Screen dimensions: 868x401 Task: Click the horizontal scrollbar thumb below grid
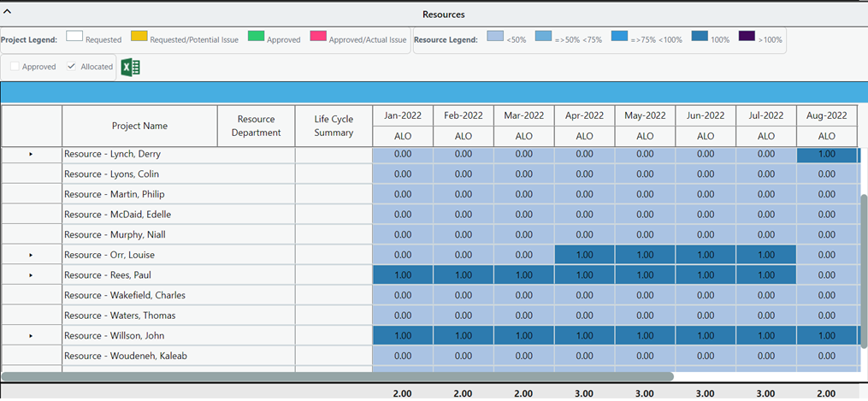[337, 376]
